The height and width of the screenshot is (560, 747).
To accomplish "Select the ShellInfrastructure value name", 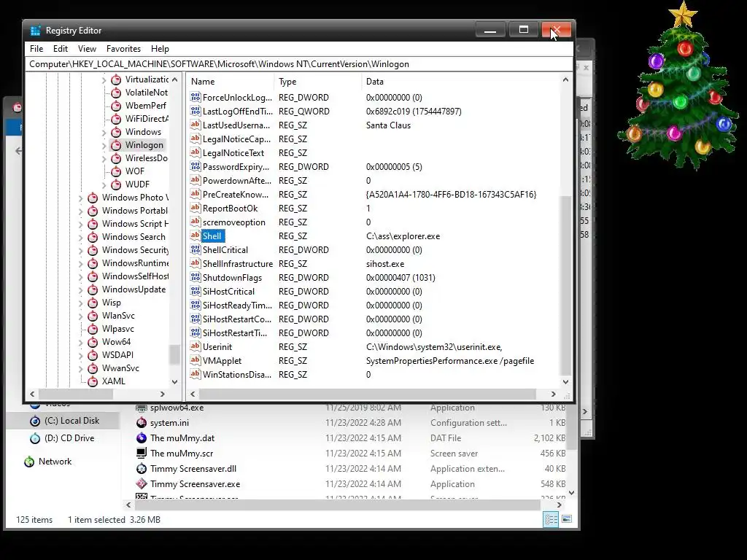I will 238,263.
